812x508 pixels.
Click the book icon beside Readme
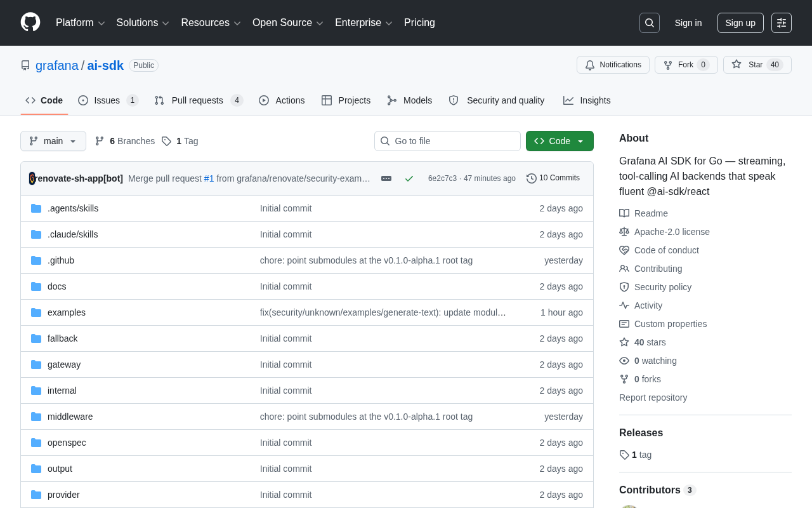(624, 213)
